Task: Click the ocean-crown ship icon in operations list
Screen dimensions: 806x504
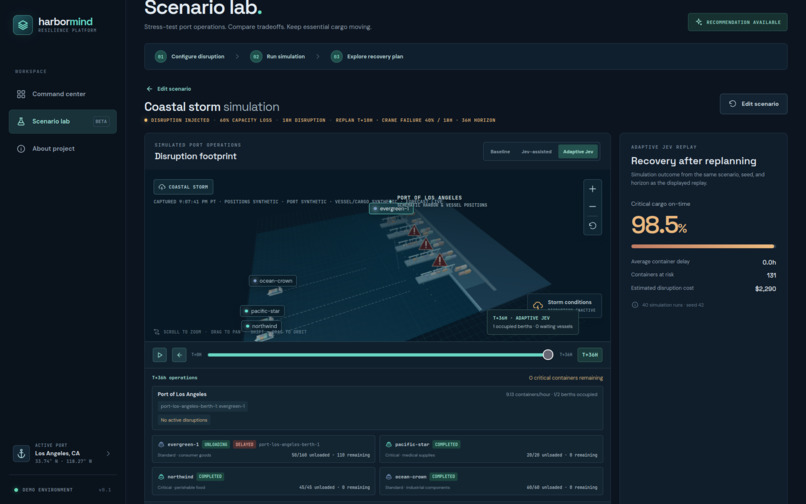Action: tap(389, 477)
